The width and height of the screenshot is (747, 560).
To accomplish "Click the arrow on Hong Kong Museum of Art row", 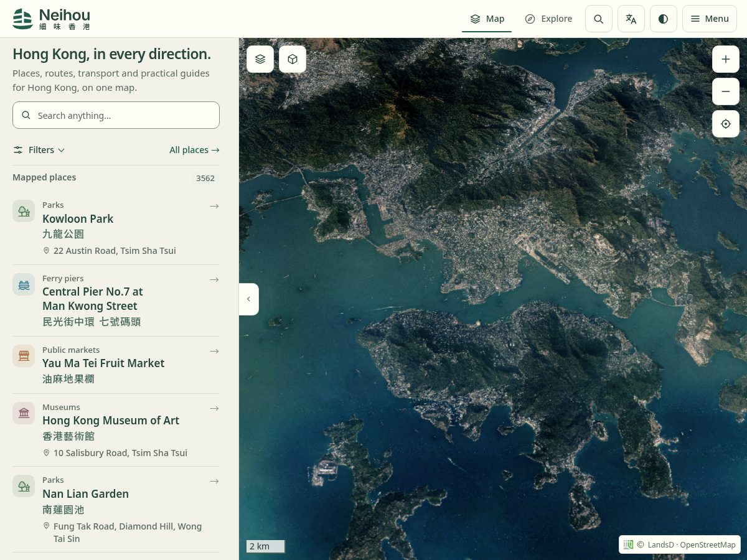I will [214, 408].
